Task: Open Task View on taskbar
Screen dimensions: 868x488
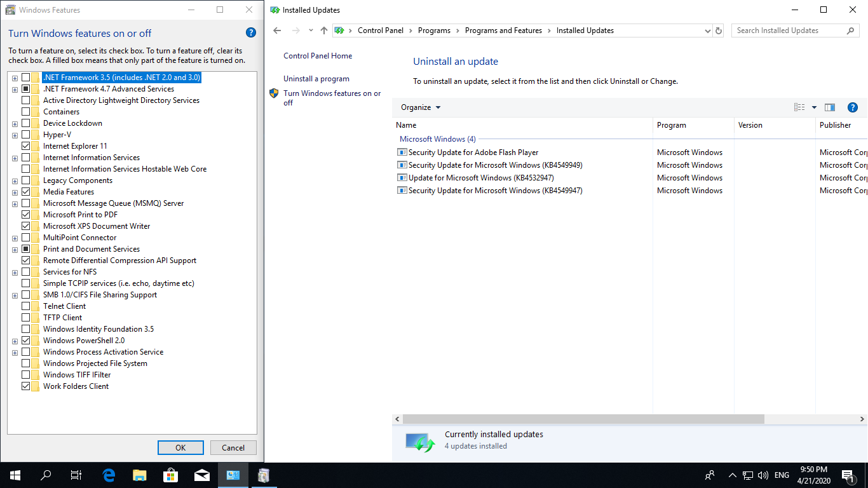Action: coord(76,475)
